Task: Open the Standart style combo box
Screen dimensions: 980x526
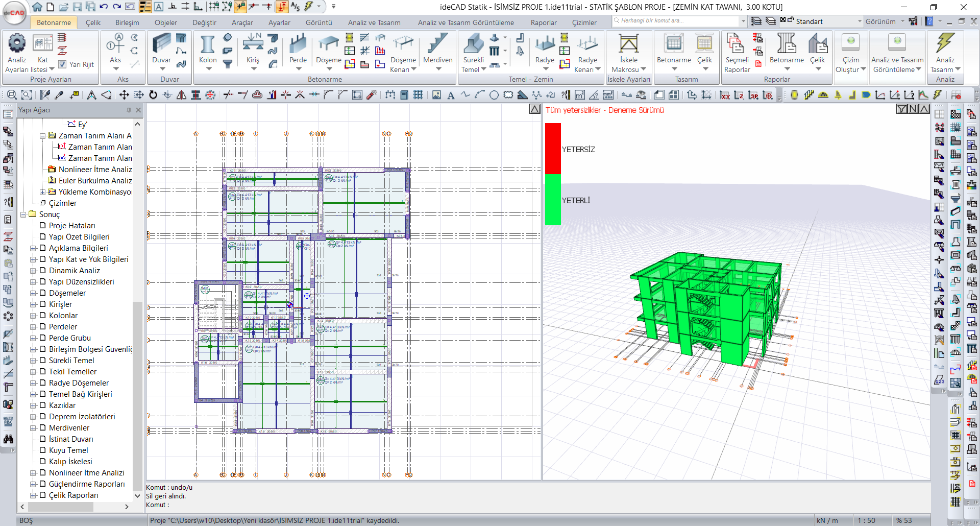Action: point(821,21)
